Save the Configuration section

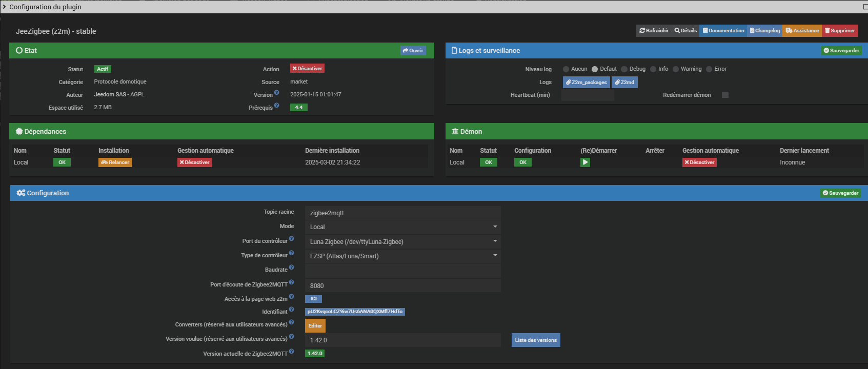pos(840,193)
